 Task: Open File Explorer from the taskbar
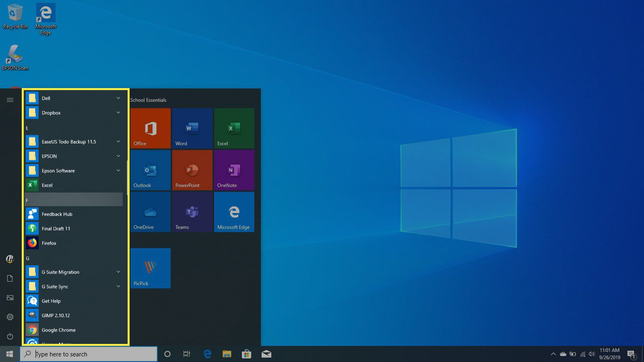pos(227,354)
